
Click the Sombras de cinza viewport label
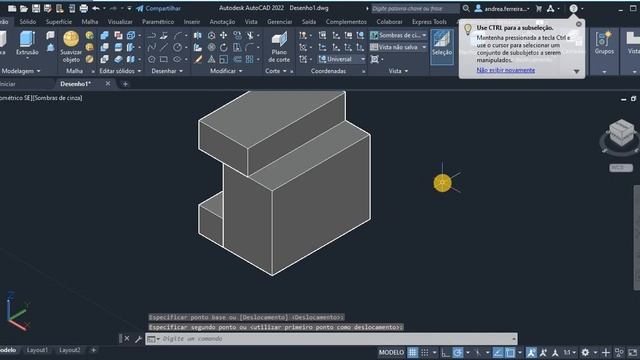pyautogui.click(x=57, y=98)
